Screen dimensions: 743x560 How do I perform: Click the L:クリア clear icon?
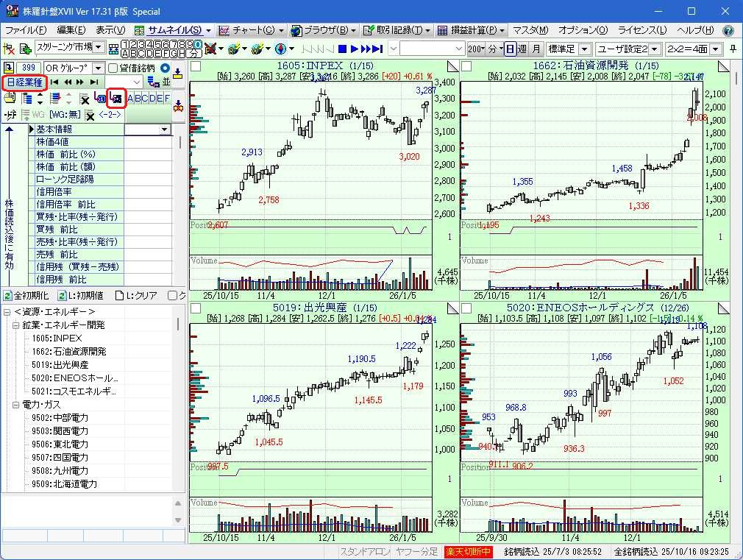pyautogui.click(x=119, y=296)
